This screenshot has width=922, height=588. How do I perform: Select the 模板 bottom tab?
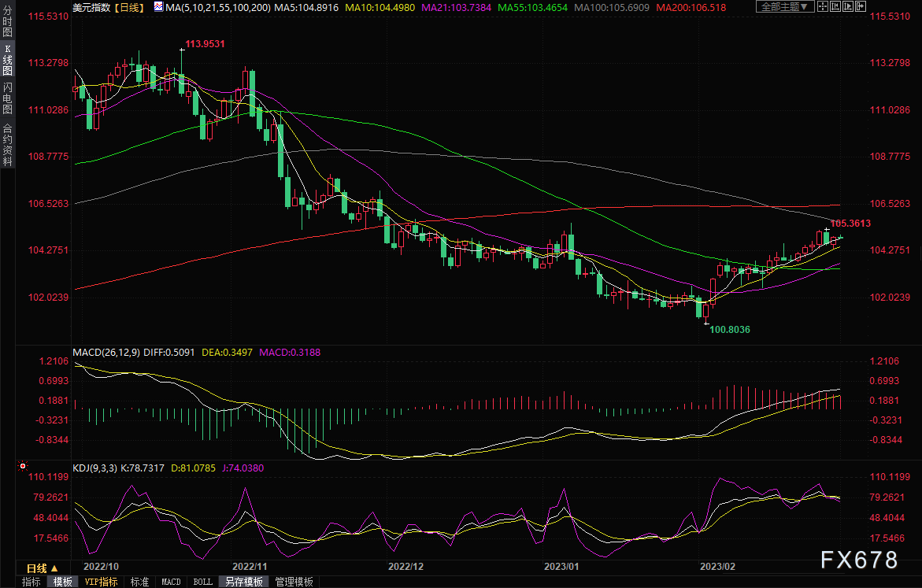coord(62,582)
